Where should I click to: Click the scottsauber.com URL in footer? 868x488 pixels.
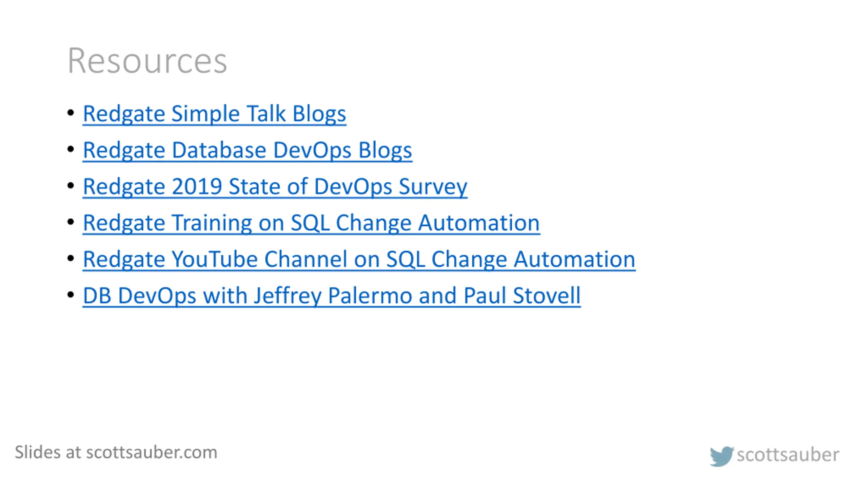(x=151, y=453)
